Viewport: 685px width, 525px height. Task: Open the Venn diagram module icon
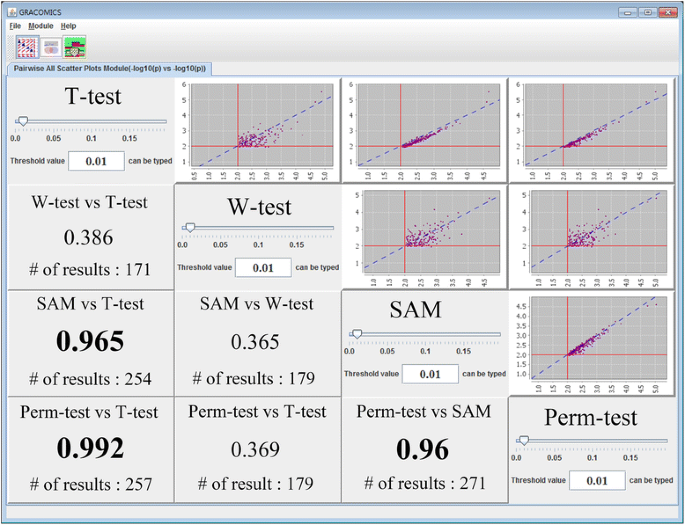[51, 47]
